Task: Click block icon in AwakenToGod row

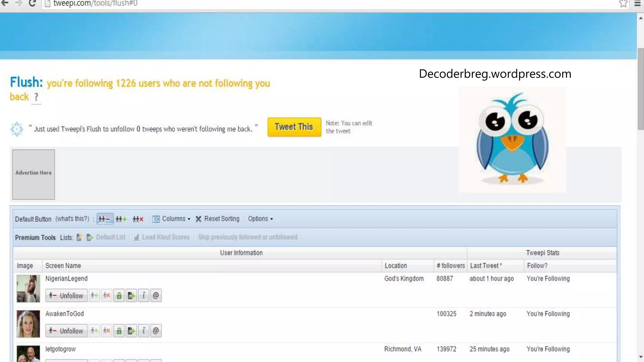Action: click(107, 331)
